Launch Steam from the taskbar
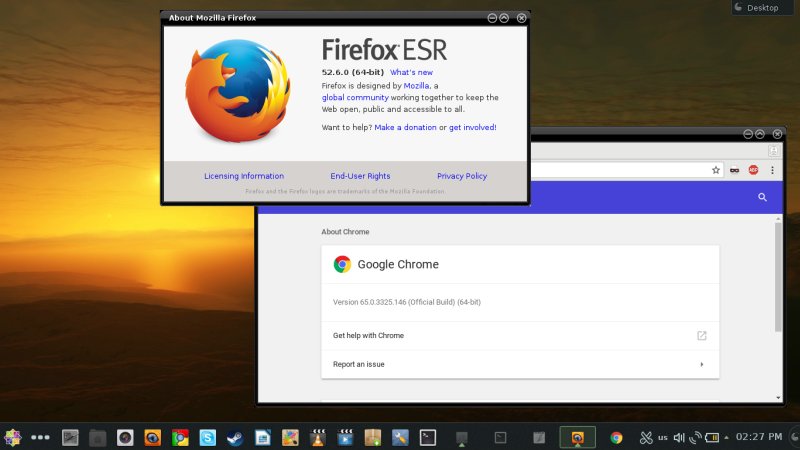The height and width of the screenshot is (450, 800). tap(235, 437)
